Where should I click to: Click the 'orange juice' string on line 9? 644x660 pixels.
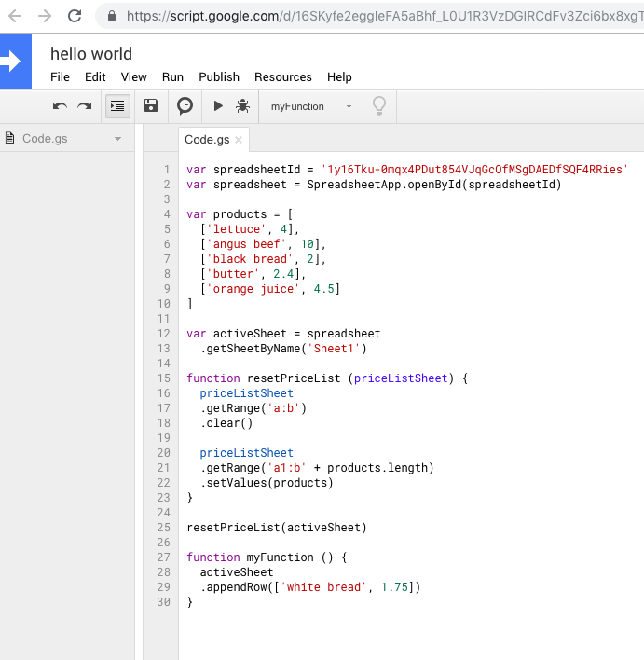253,289
